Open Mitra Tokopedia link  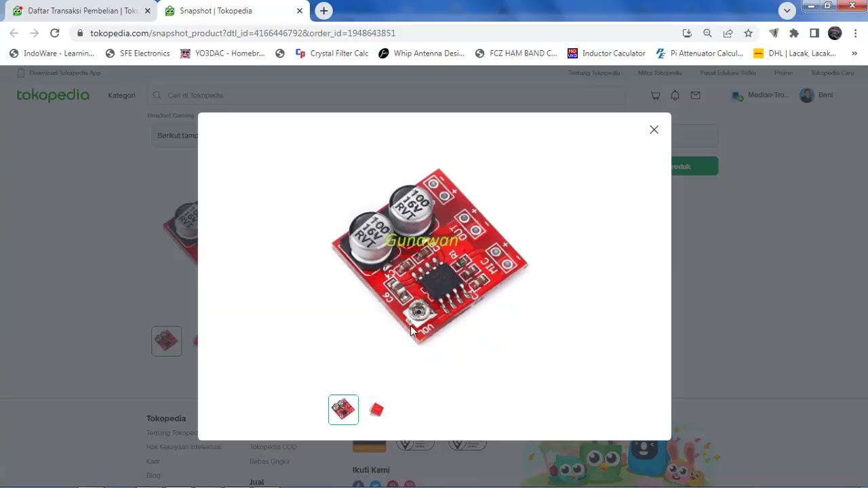[660, 73]
